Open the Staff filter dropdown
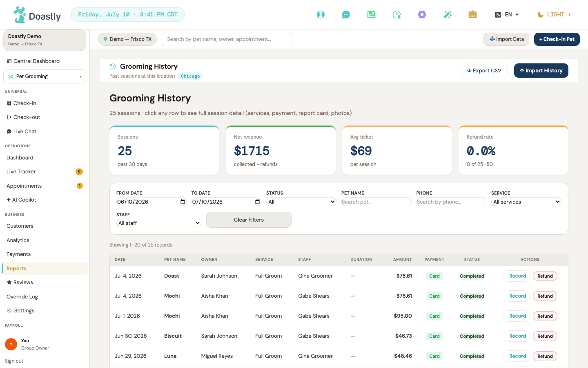This screenshot has height=368, width=588. 158,223
